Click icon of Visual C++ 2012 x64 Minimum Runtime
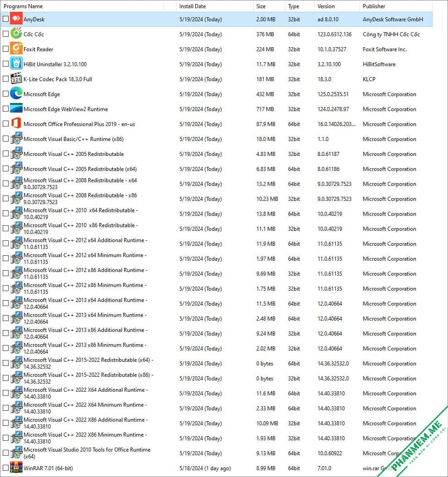 click(x=16, y=258)
